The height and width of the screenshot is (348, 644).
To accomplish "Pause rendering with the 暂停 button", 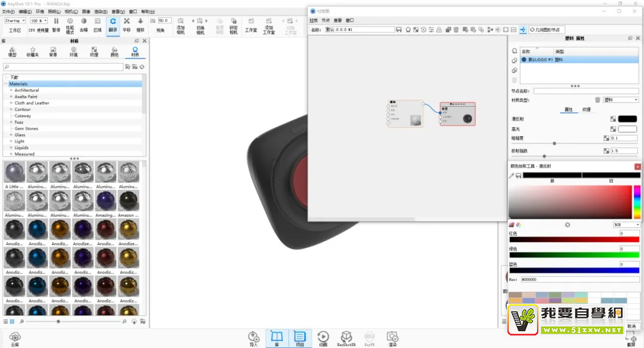I will click(56, 24).
